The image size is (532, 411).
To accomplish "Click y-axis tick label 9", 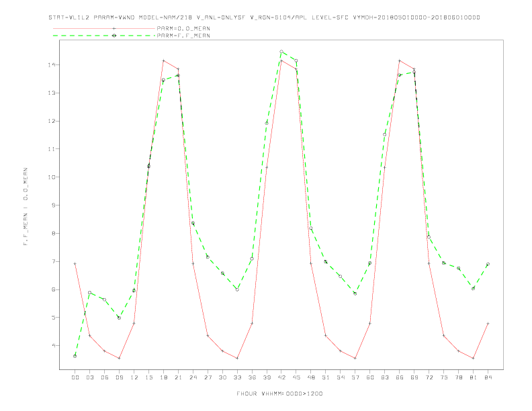I will point(54,205).
